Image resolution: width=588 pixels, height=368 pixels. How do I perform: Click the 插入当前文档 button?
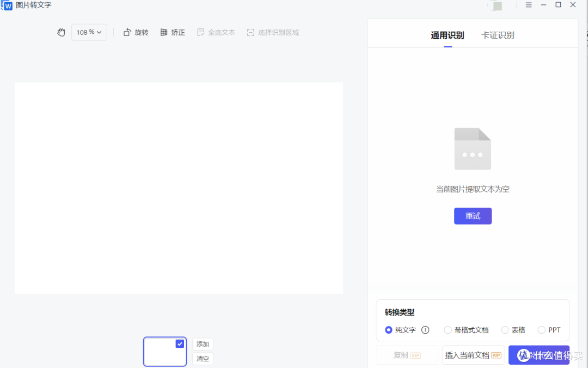pyautogui.click(x=473, y=355)
